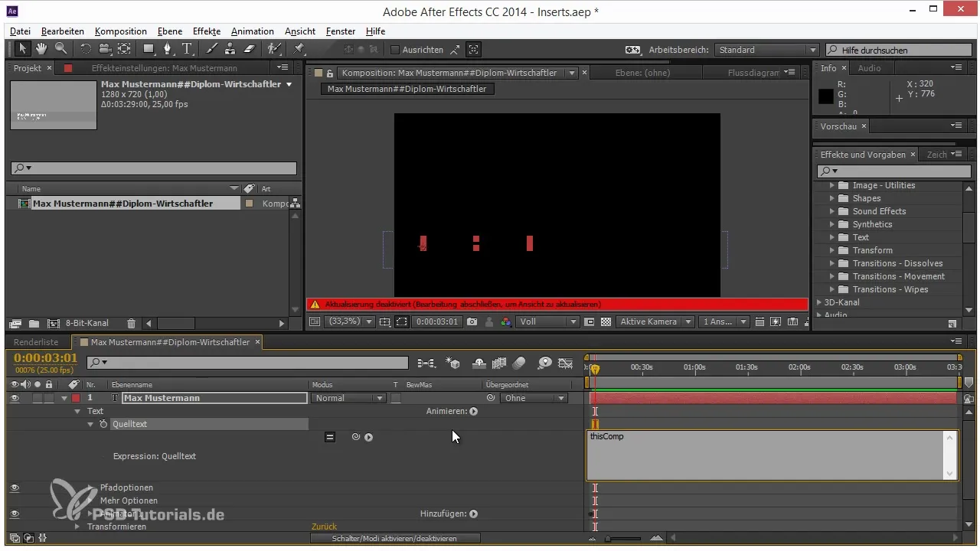Toggle preserve transparency box on layer 1
This screenshot has width=980, height=551.
click(396, 398)
